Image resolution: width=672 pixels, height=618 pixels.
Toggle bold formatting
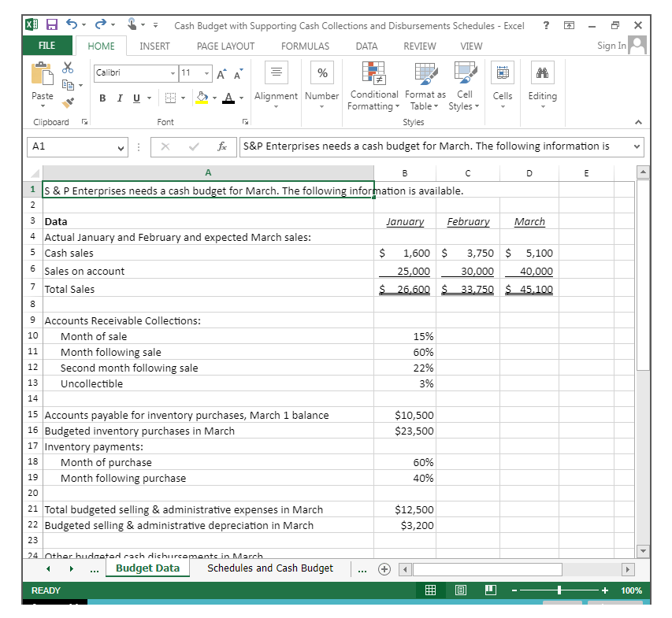(x=102, y=98)
